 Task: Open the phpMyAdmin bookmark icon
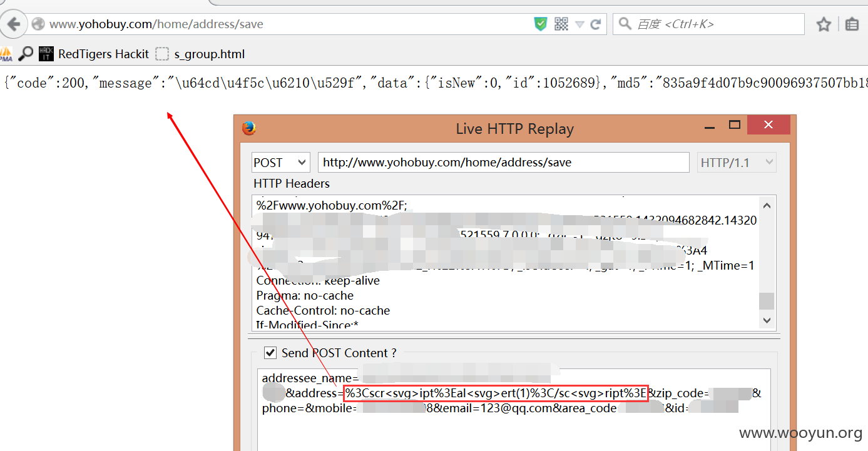click(x=6, y=54)
